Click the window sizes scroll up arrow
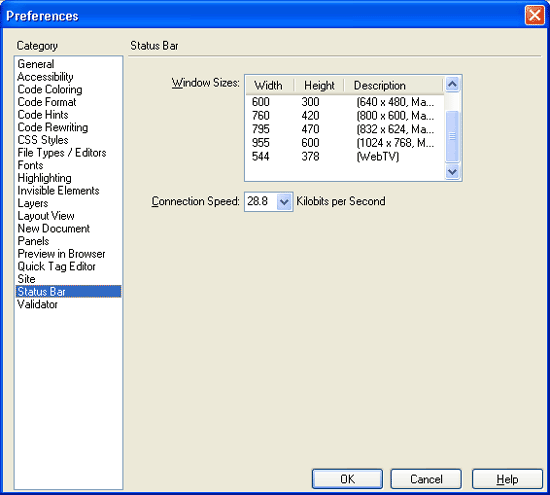This screenshot has width=550, height=495. [x=452, y=84]
